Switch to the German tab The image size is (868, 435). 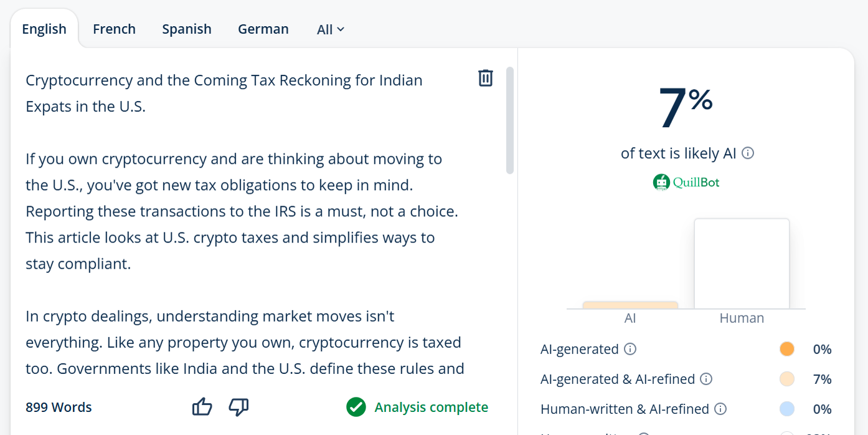(x=263, y=29)
